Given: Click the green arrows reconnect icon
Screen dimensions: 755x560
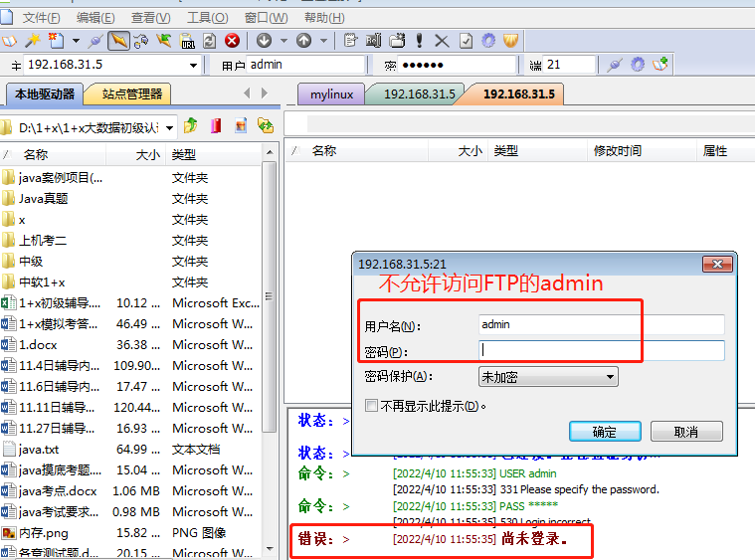Looking at the screenshot, I should point(164,41).
